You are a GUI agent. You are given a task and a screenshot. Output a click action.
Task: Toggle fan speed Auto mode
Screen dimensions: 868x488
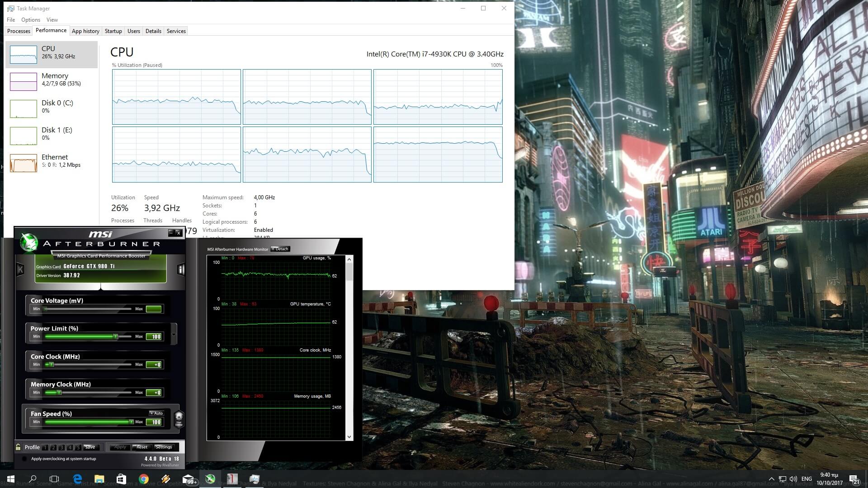156,413
